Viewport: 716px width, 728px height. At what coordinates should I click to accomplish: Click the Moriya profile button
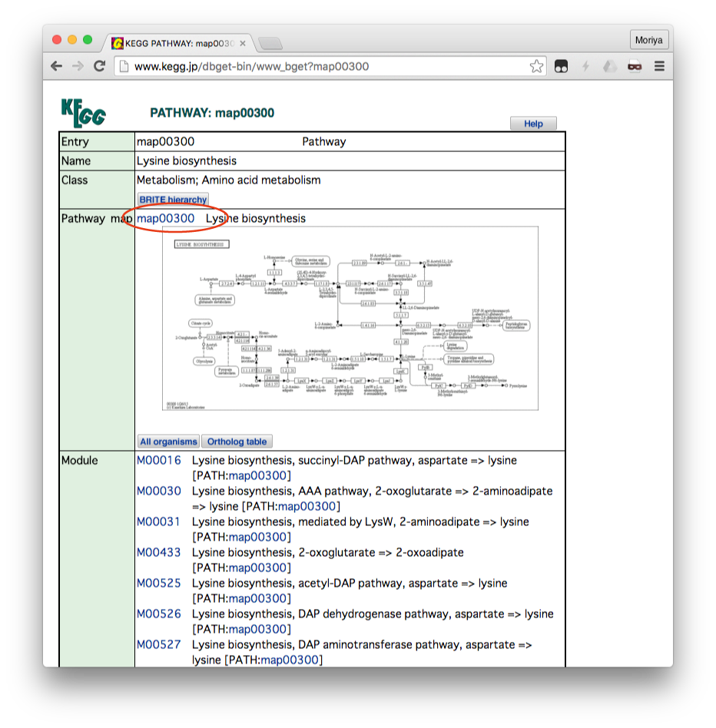[648, 40]
